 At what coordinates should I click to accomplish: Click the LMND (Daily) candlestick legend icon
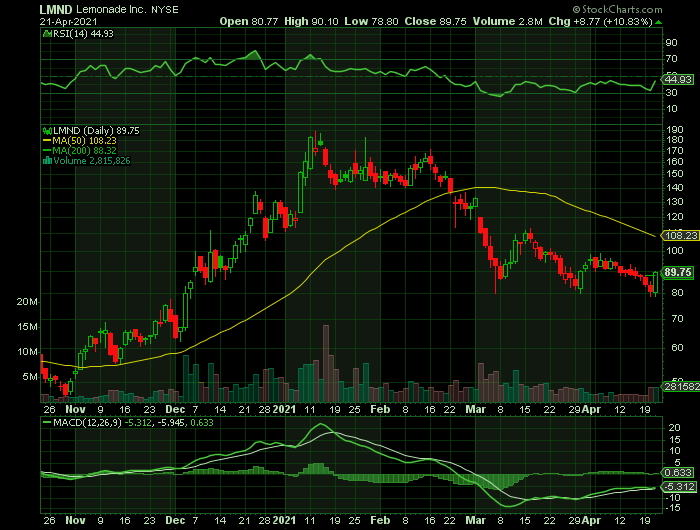click(44, 130)
